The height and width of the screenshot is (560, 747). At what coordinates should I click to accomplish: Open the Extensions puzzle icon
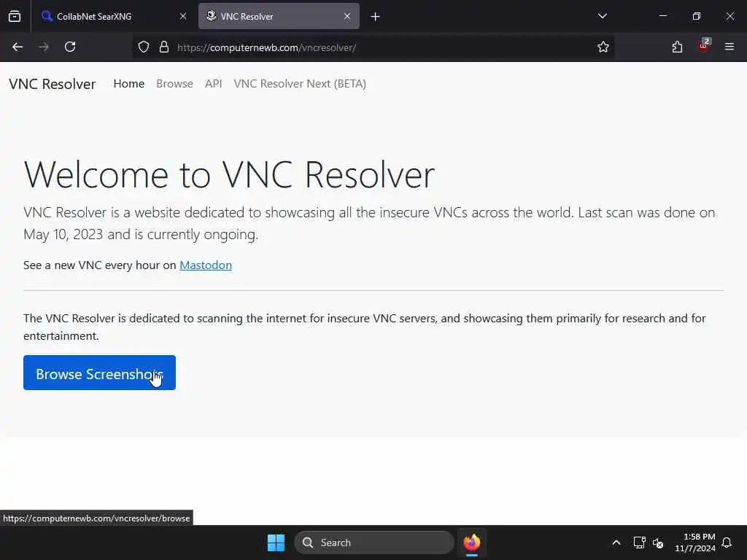(677, 47)
